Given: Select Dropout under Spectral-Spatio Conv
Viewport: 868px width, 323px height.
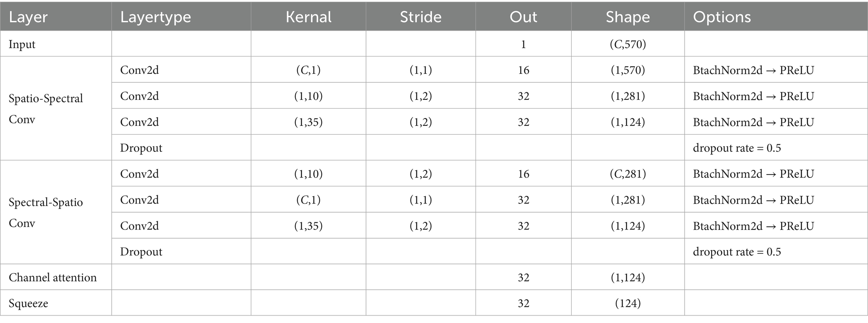Looking at the screenshot, I should tap(141, 251).
